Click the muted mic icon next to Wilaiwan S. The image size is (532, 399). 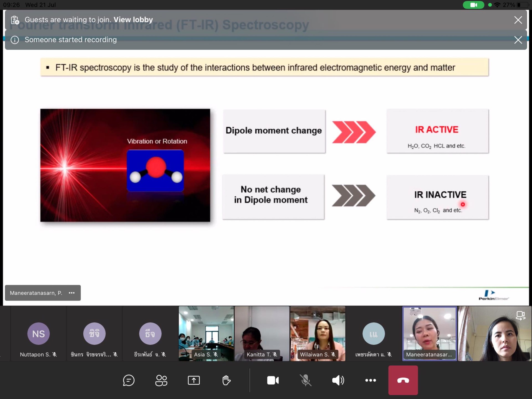[x=333, y=354]
